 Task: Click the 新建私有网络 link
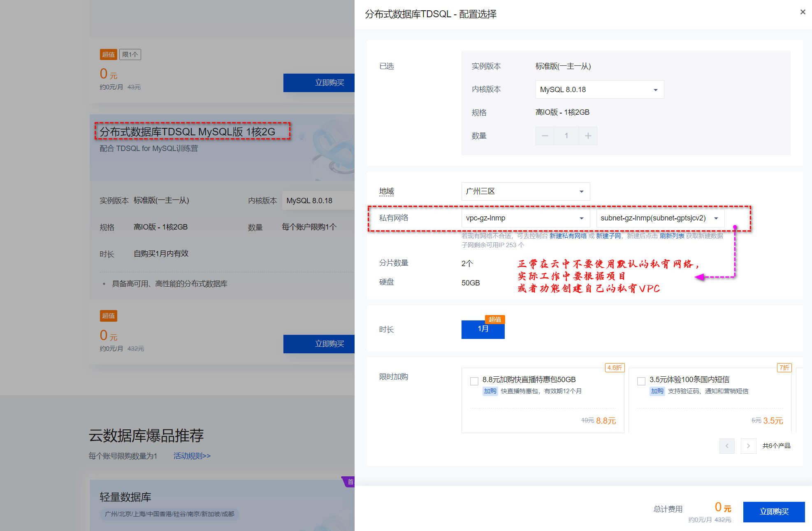(568, 236)
